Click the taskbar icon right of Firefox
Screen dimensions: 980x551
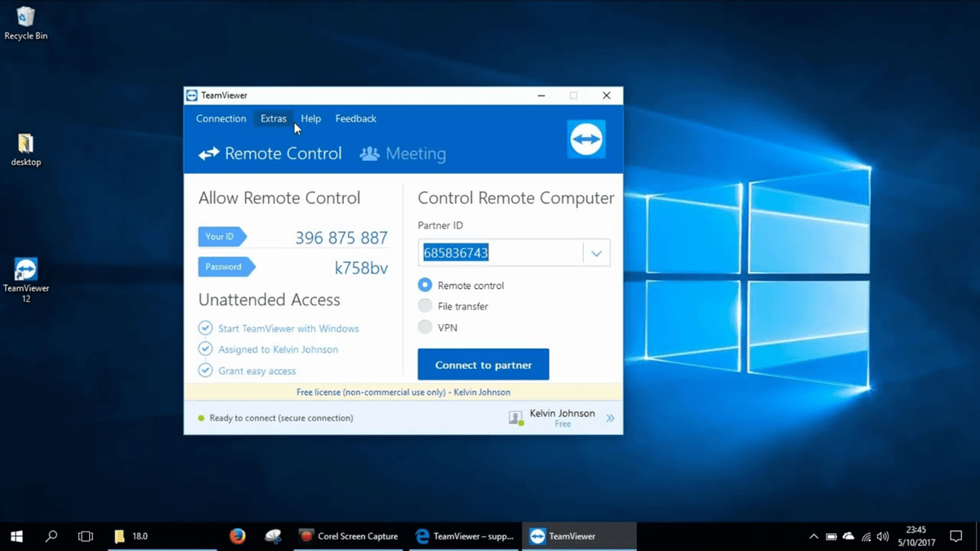[x=274, y=536]
